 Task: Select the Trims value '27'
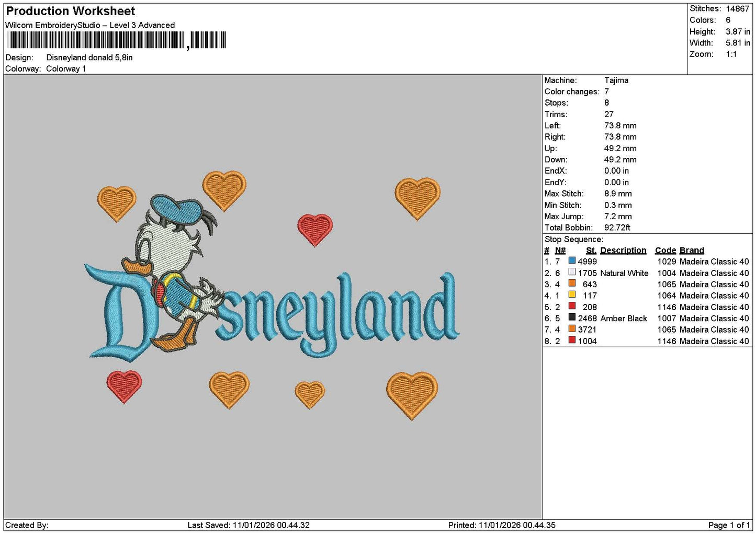(x=609, y=114)
